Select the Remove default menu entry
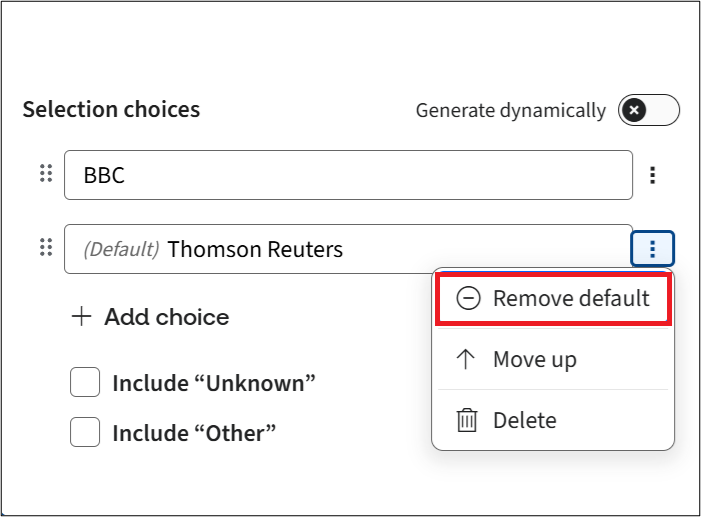The image size is (701, 517). [x=570, y=298]
